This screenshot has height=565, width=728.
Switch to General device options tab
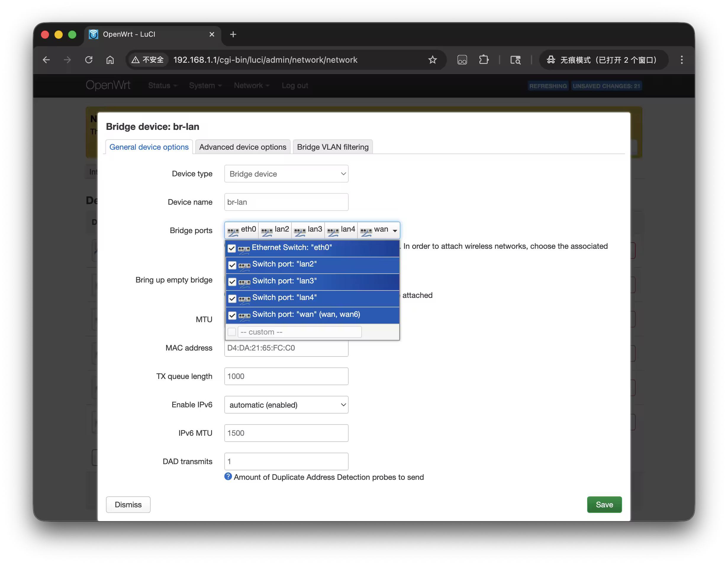tap(149, 147)
